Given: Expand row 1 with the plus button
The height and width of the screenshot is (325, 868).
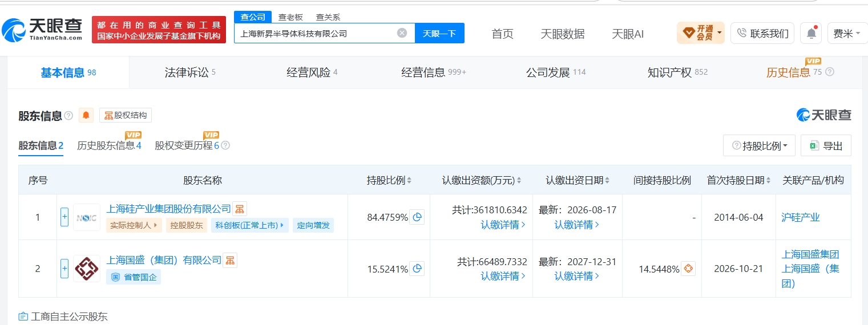Looking at the screenshot, I should [64, 217].
